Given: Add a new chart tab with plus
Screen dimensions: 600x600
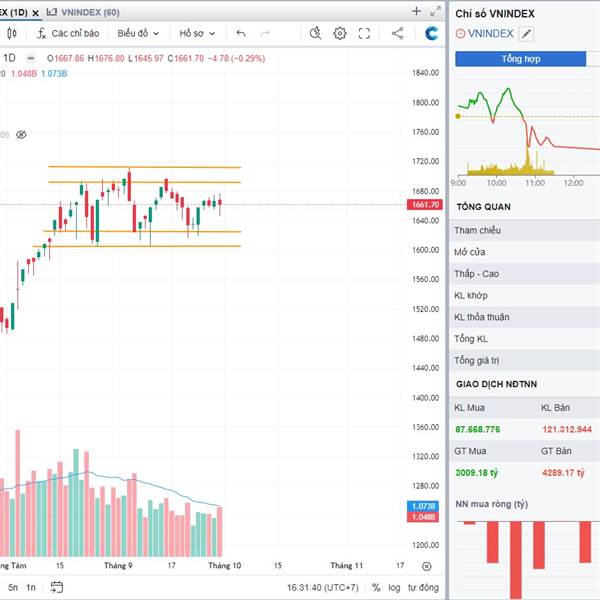Looking at the screenshot, I should (x=417, y=11).
